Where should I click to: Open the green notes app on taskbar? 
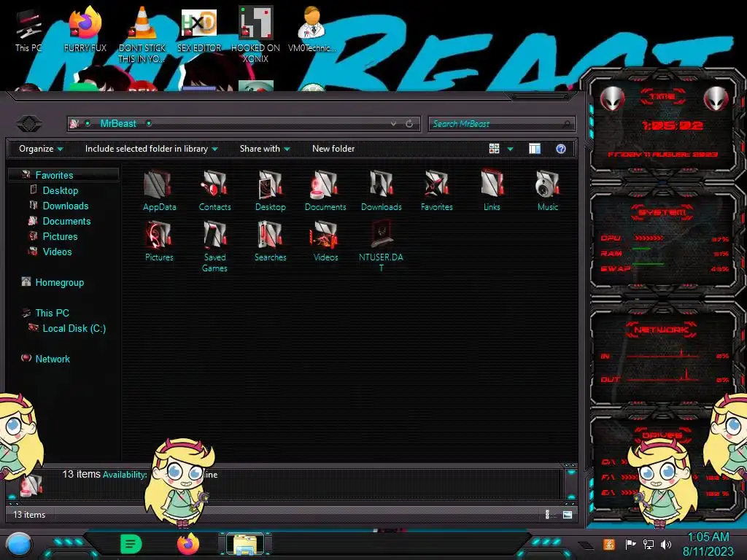[131, 544]
